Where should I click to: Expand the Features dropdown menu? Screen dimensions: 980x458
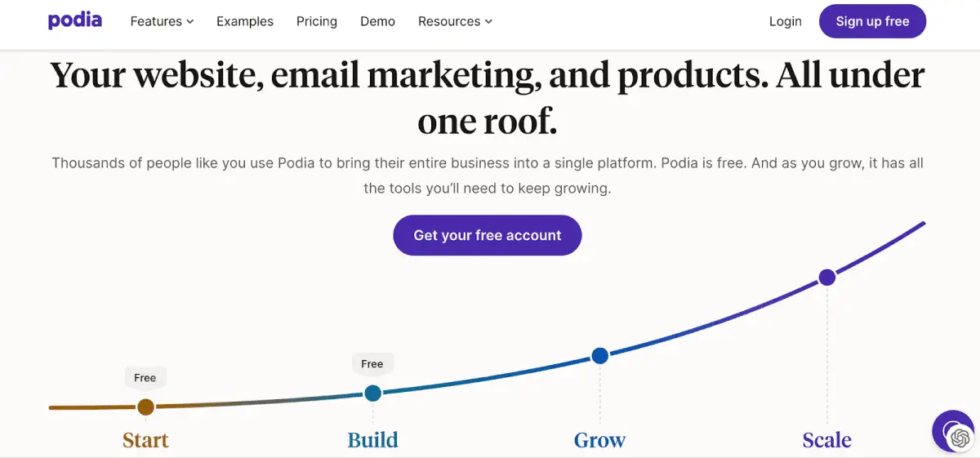(162, 21)
